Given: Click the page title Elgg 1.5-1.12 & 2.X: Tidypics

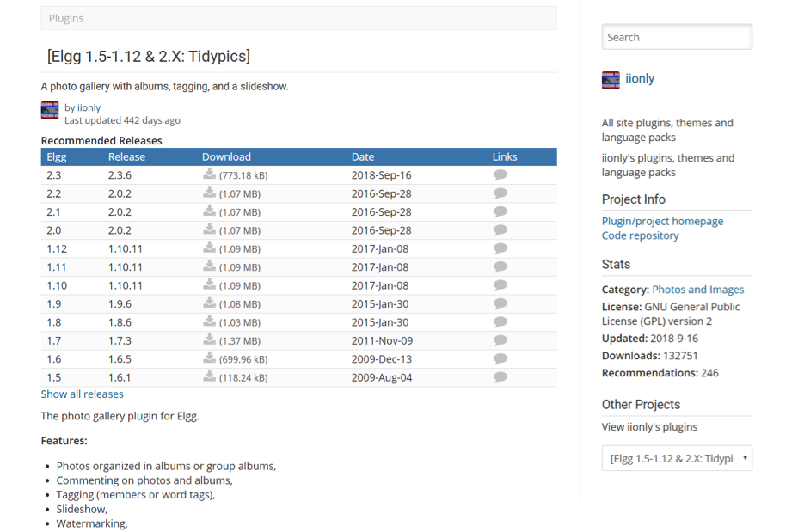Looking at the screenshot, I should [149, 56].
